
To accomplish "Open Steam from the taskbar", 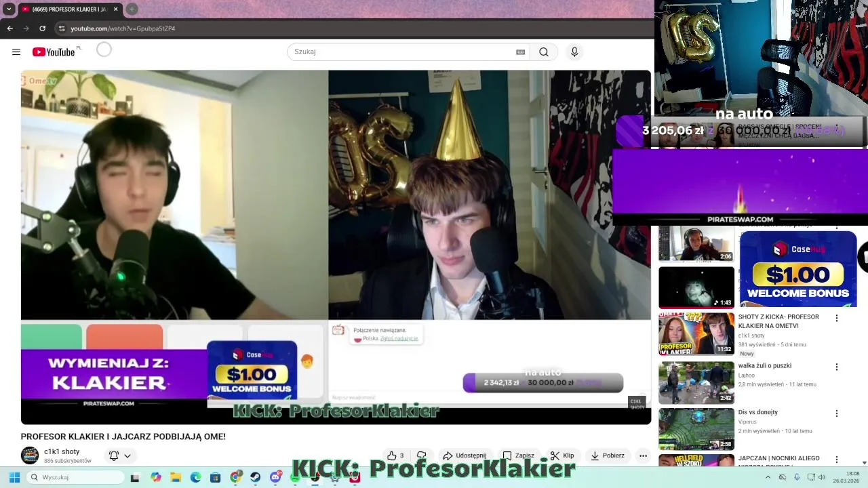I will tap(255, 477).
